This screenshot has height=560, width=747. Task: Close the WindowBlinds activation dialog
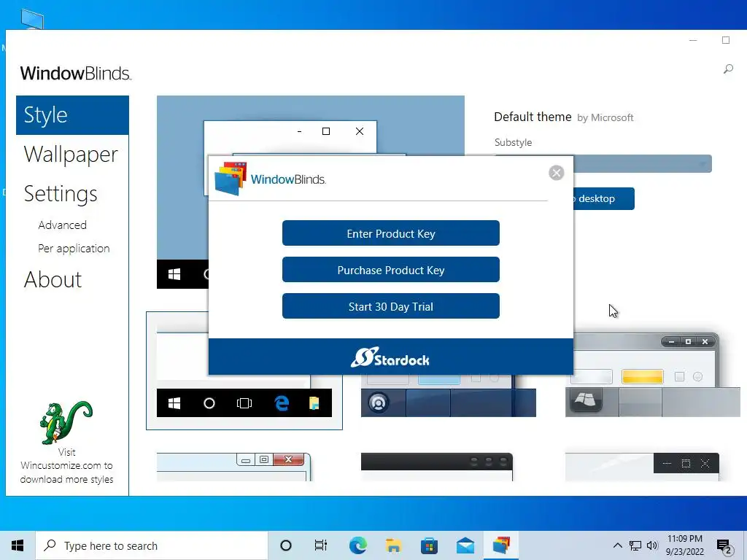coord(556,172)
